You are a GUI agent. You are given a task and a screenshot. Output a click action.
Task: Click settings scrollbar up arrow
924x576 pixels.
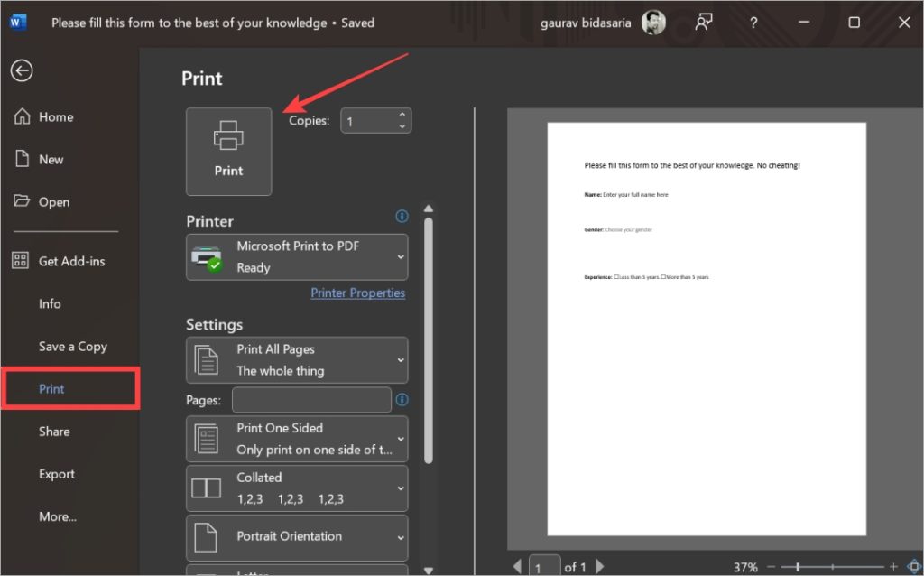429,209
